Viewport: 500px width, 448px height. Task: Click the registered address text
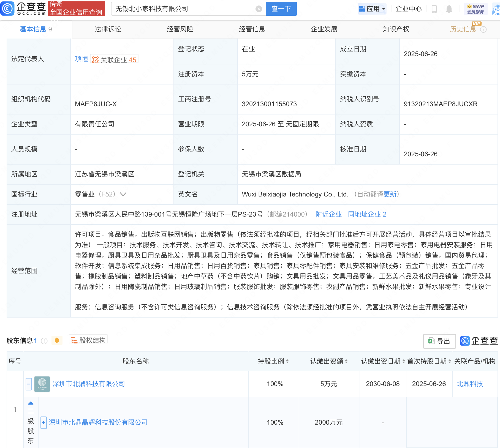[x=169, y=214]
